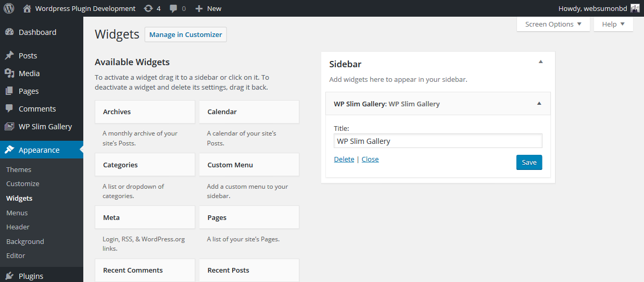This screenshot has height=282, width=644.
Task: Click the plus New icon in admin bar
Action: pos(199,8)
